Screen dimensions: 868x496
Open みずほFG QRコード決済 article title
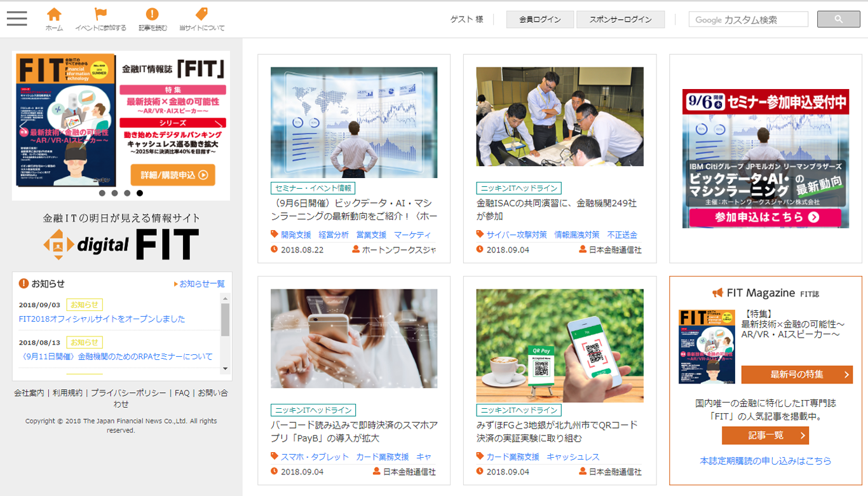[x=557, y=432]
